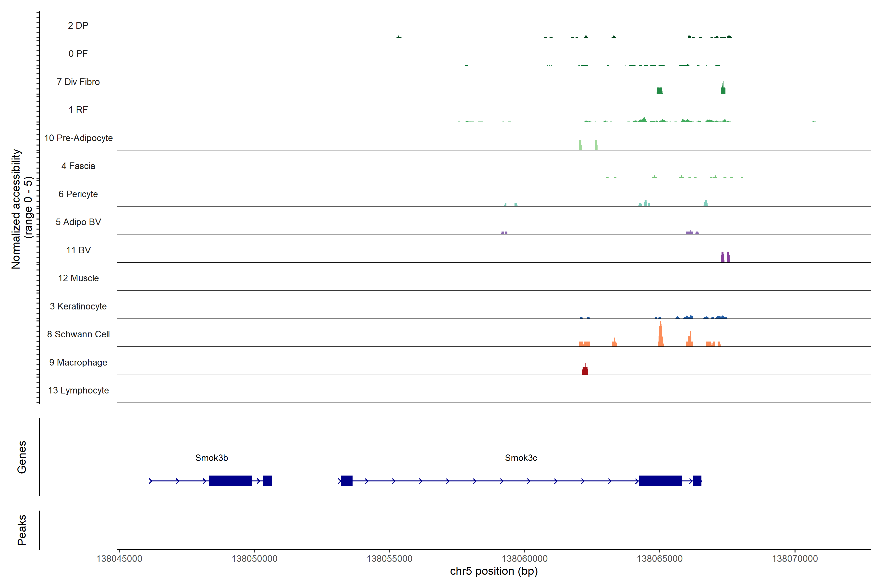Click the light green Pre-Adipocyte left peak
882x588 pixels.
(x=580, y=145)
